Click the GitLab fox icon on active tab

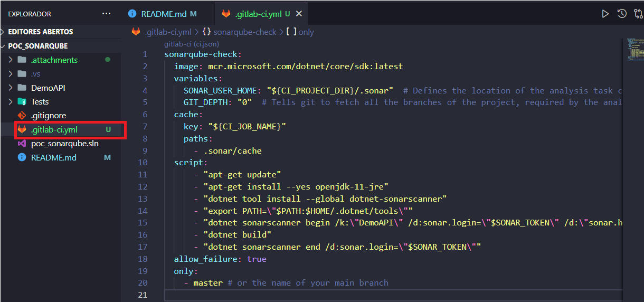(226, 14)
